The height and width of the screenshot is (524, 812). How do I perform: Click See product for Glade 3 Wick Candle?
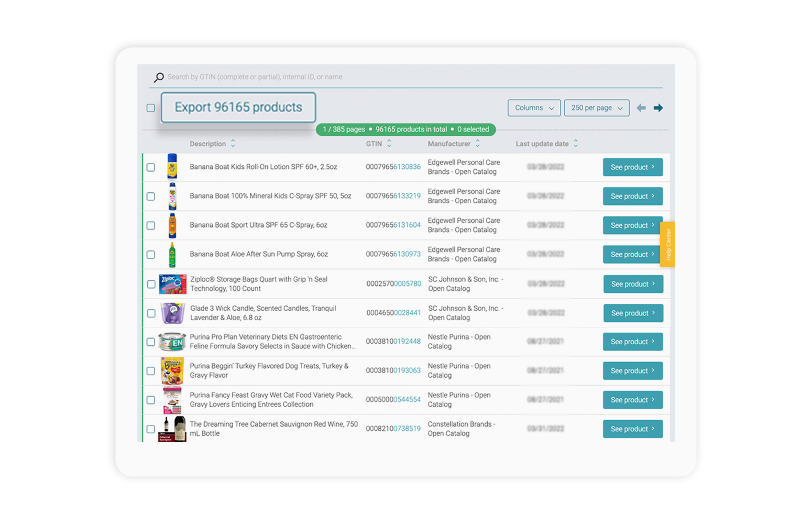point(633,313)
